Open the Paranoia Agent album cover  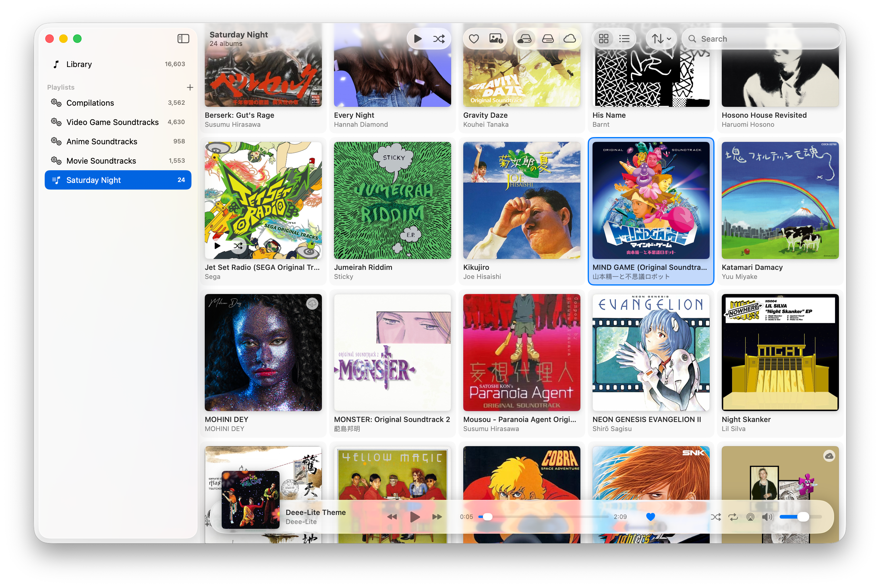click(x=522, y=353)
